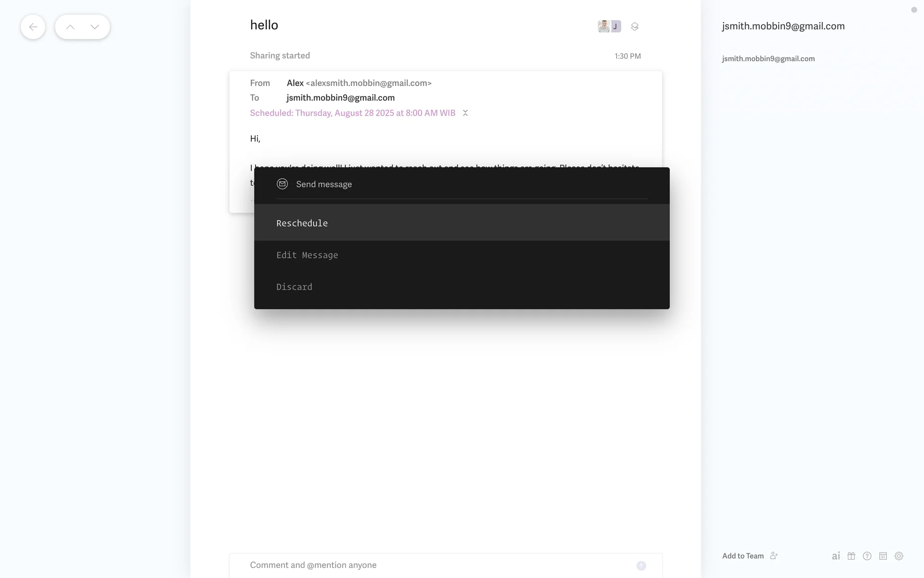Click the gift referral icon
The image size is (924, 578).
click(x=851, y=556)
